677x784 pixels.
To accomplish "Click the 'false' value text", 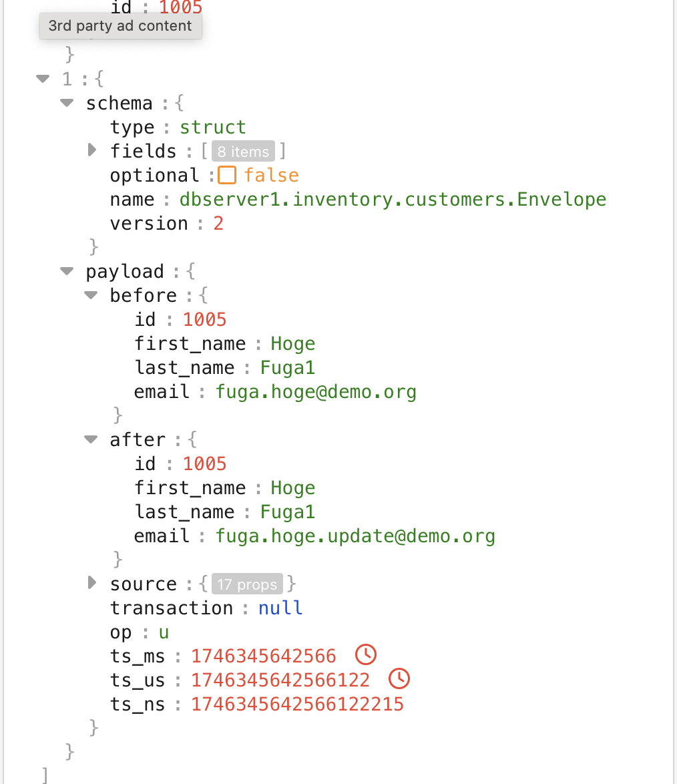I will click(x=271, y=176).
